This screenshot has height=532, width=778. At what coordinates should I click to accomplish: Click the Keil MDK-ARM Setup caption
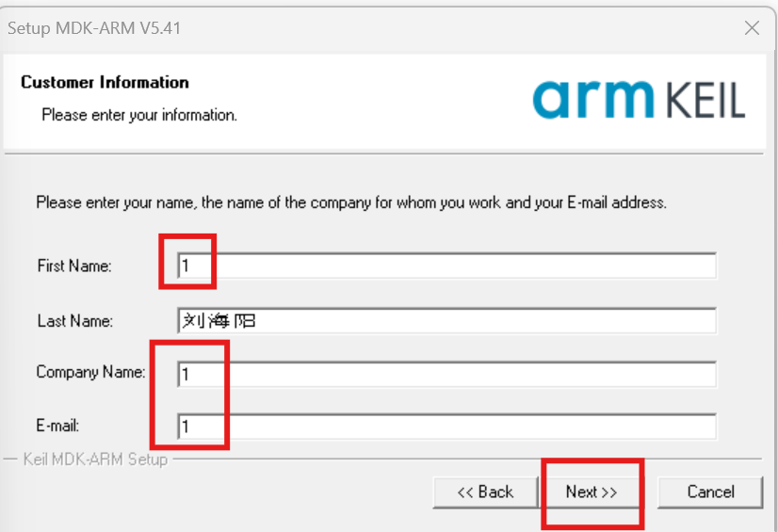click(x=95, y=459)
